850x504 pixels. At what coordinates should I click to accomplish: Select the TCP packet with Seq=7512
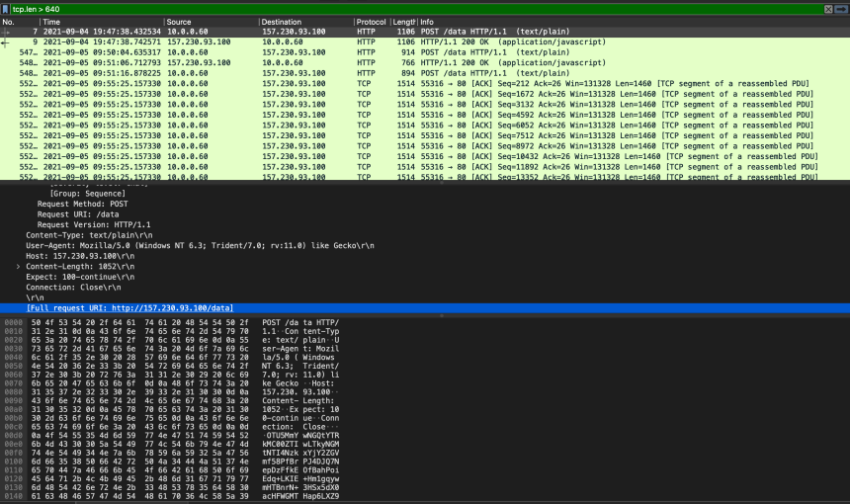[425, 136]
